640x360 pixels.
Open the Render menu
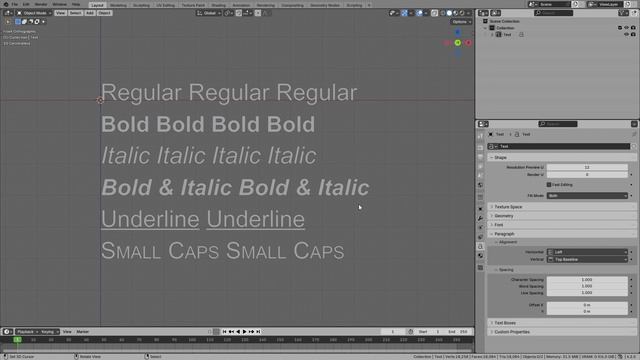(x=40, y=4)
